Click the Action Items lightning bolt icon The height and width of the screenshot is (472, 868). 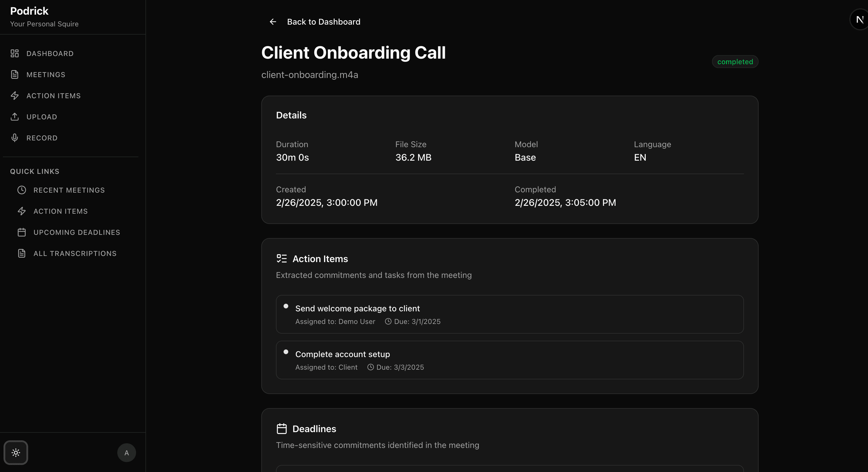14,96
